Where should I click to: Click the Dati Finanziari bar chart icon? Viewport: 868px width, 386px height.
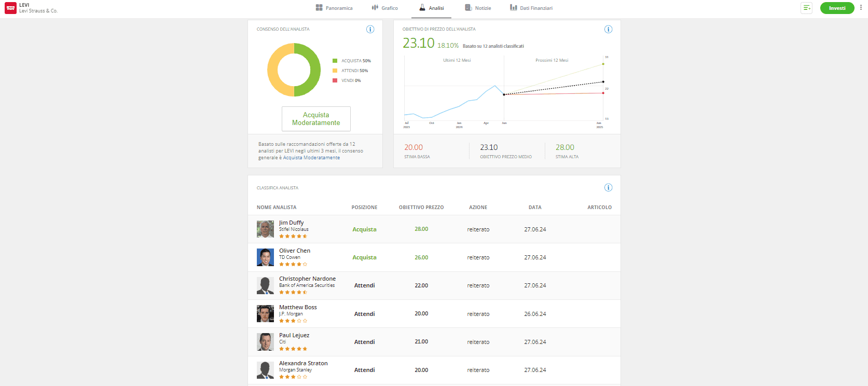click(514, 8)
